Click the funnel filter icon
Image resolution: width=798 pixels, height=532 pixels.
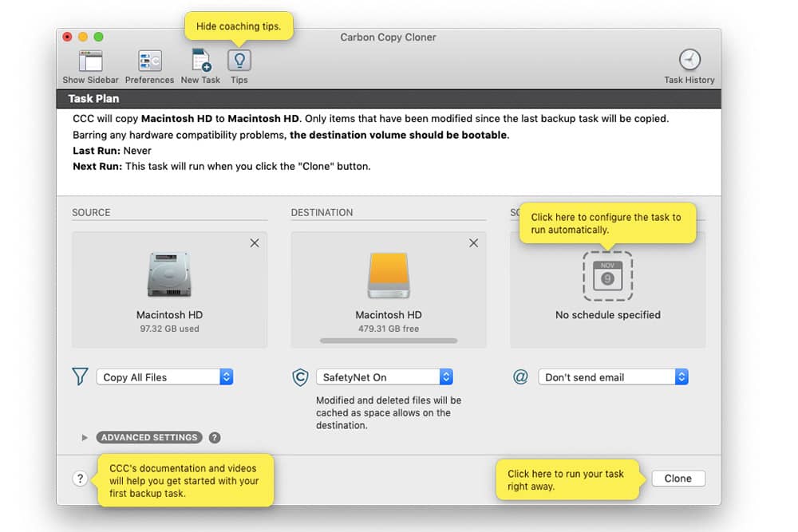click(x=80, y=376)
